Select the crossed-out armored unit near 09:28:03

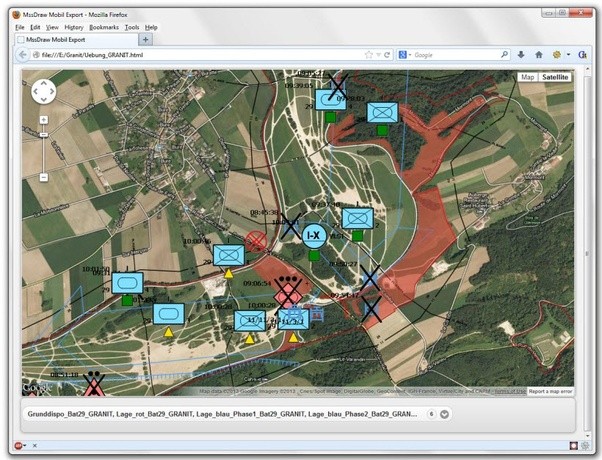pyautogui.click(x=331, y=100)
